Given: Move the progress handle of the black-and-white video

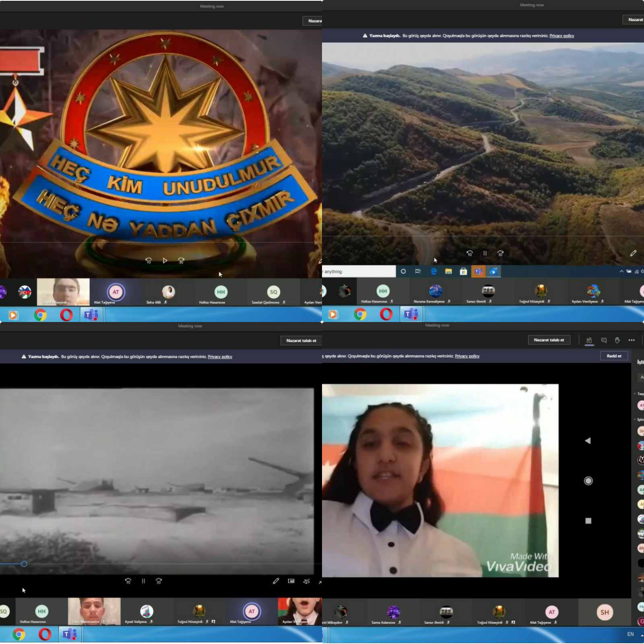Looking at the screenshot, I should click(x=24, y=564).
